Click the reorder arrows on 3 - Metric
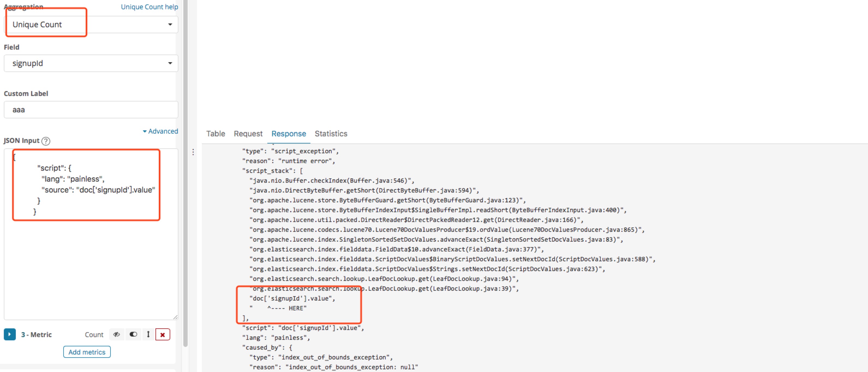The width and height of the screenshot is (868, 372). coord(148,335)
